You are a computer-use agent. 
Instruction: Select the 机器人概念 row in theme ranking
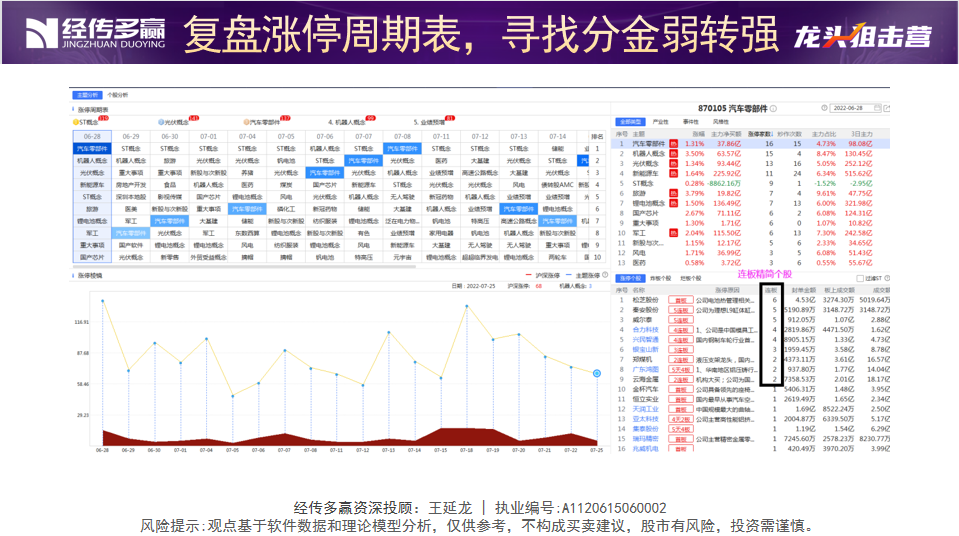pos(750,154)
